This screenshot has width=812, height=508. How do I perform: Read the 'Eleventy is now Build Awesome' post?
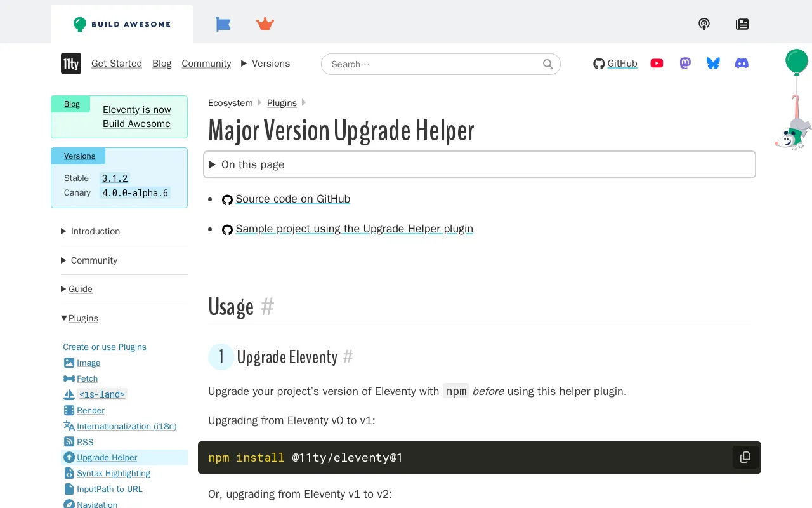click(137, 117)
